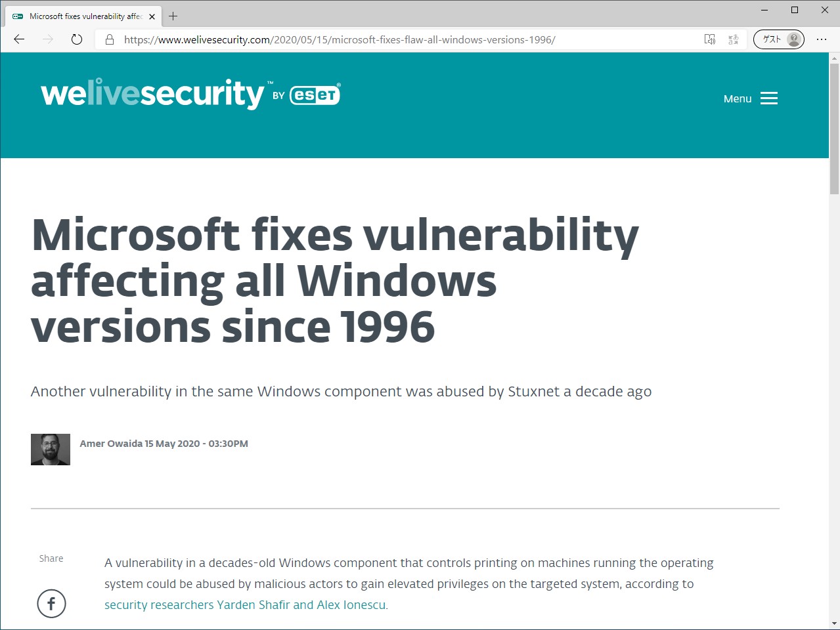Go back using the back arrow
The width and height of the screenshot is (840, 630).
point(18,39)
